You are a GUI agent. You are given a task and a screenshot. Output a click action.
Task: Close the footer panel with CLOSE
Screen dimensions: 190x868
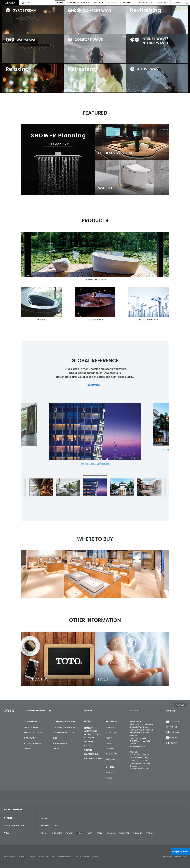[180, 705]
